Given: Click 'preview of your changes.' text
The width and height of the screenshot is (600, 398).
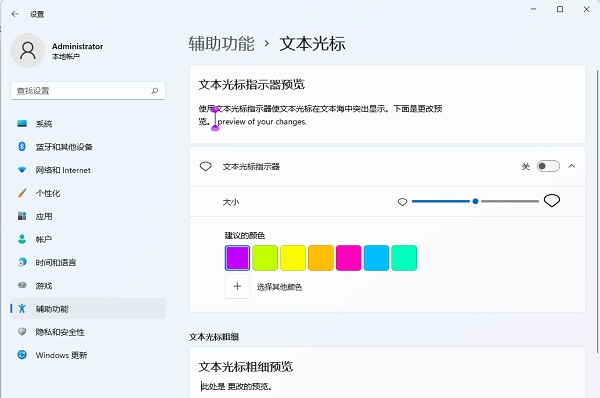Looking at the screenshot, I should 262,122.
